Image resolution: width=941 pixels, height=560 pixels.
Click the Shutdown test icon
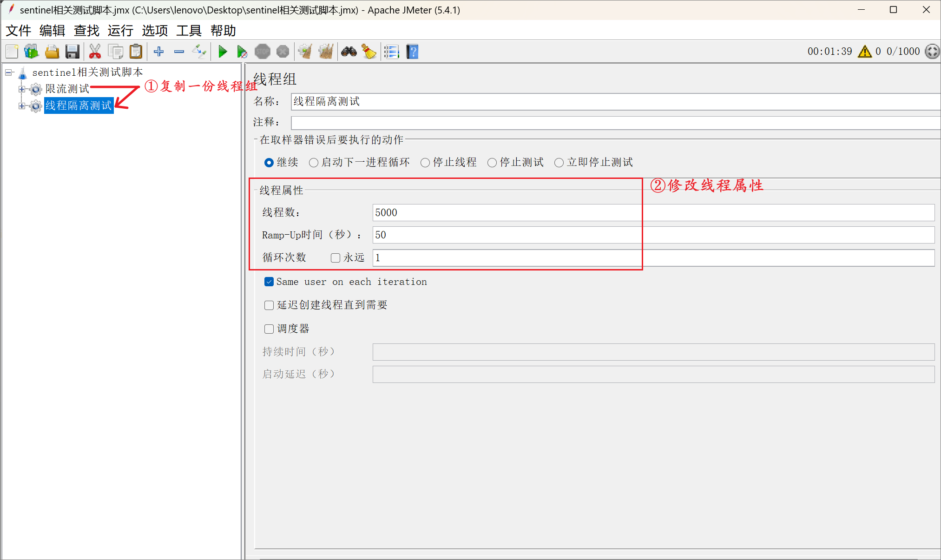pyautogui.click(x=283, y=52)
